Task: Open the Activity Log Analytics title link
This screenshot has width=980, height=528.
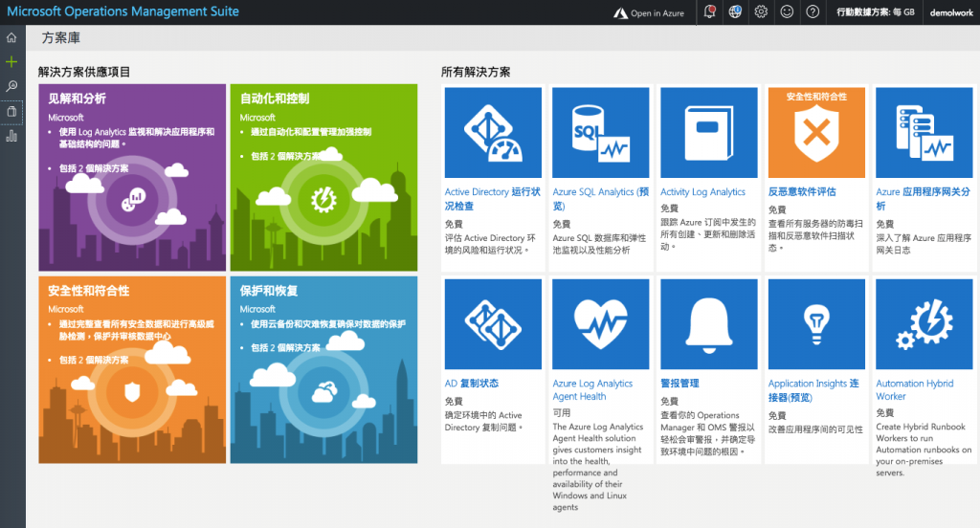Action: tap(702, 192)
